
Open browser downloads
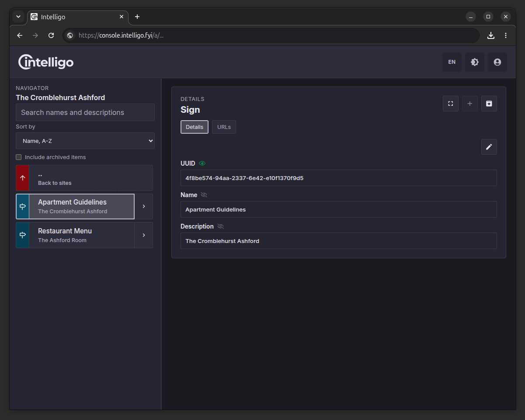tap(491, 35)
